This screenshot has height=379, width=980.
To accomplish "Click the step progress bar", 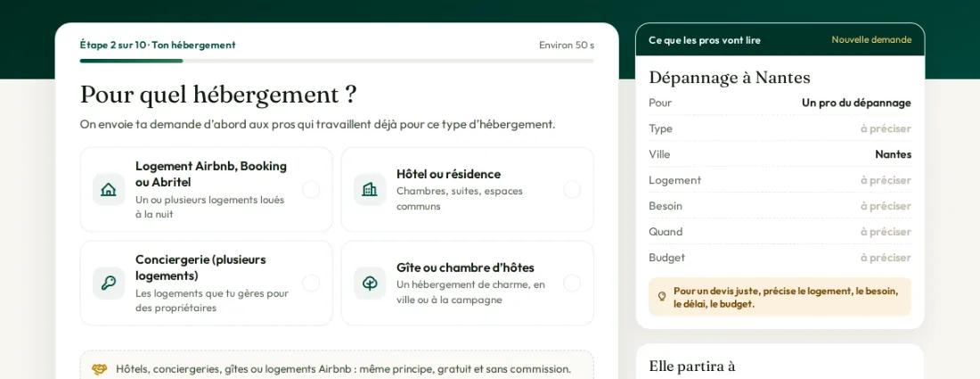I will [337, 61].
